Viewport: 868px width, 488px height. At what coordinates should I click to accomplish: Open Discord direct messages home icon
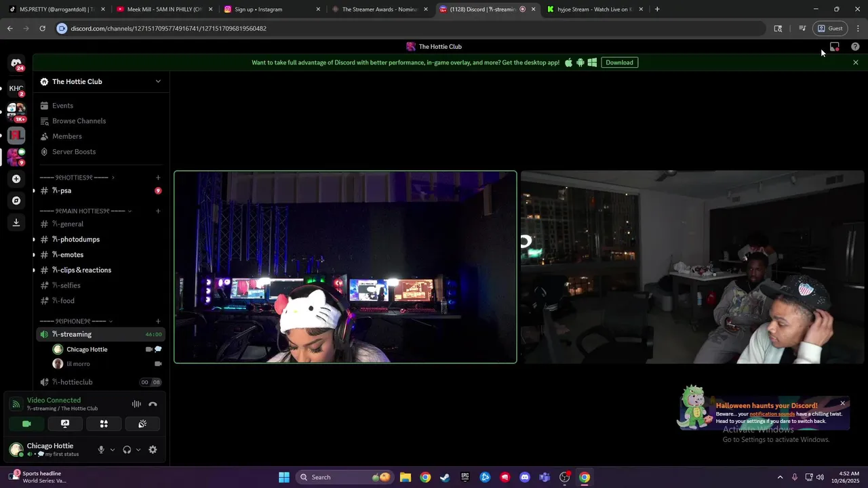click(16, 63)
